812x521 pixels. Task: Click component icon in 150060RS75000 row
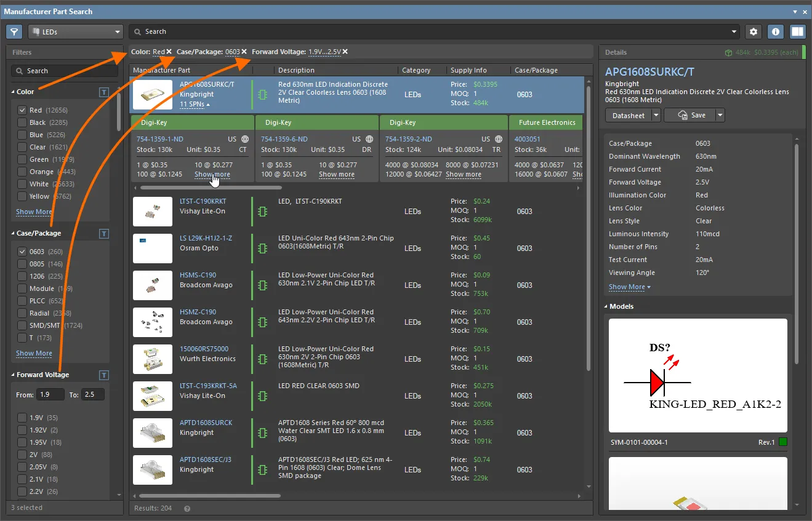tap(263, 359)
